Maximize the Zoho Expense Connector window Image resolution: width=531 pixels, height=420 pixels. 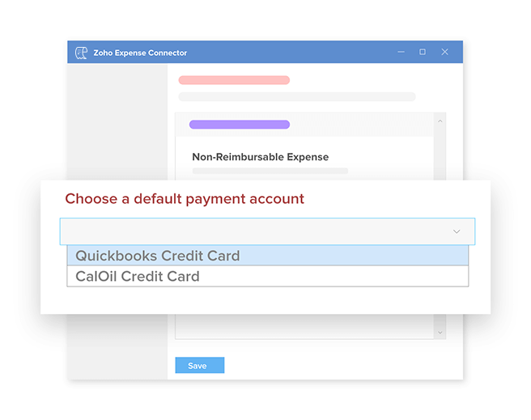pyautogui.click(x=423, y=53)
